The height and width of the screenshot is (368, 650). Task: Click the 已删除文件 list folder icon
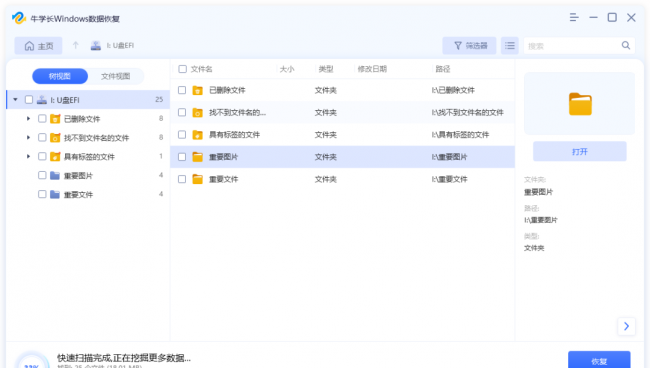click(198, 90)
